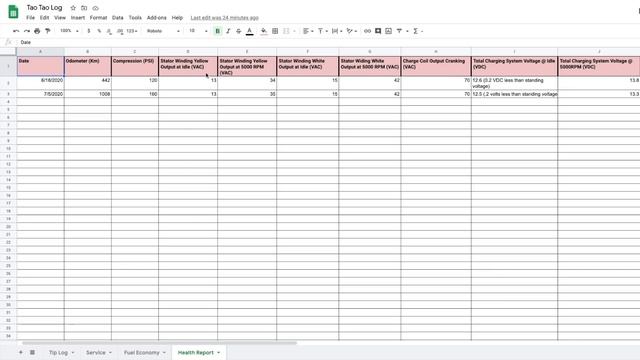640x360 pixels.
Task: Open the Edit menu
Action: point(44,18)
